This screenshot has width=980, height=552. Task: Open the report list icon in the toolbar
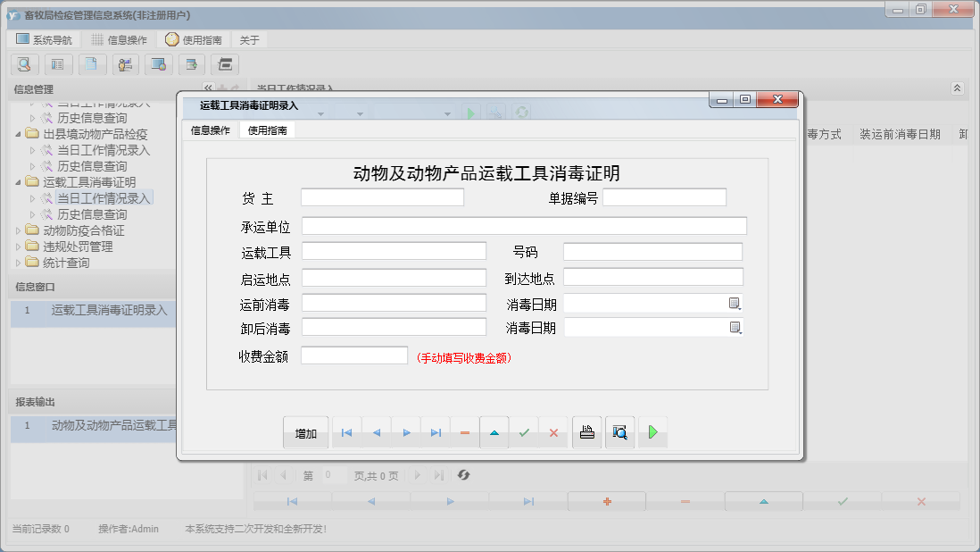58,64
